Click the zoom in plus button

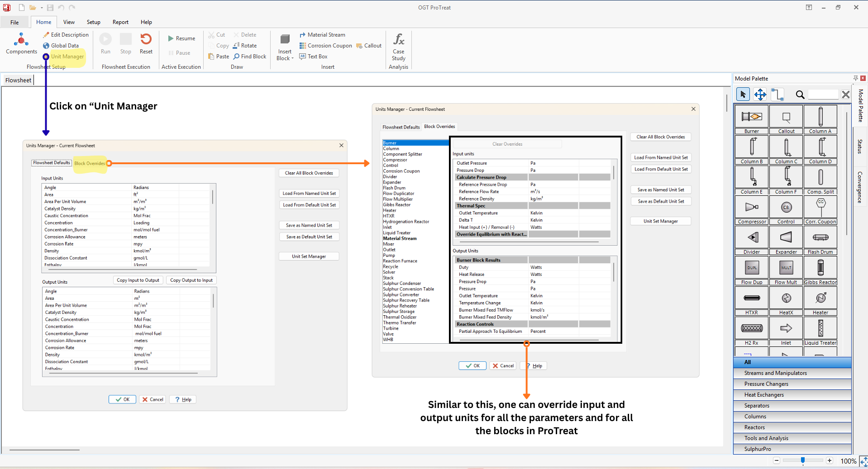pos(829,460)
